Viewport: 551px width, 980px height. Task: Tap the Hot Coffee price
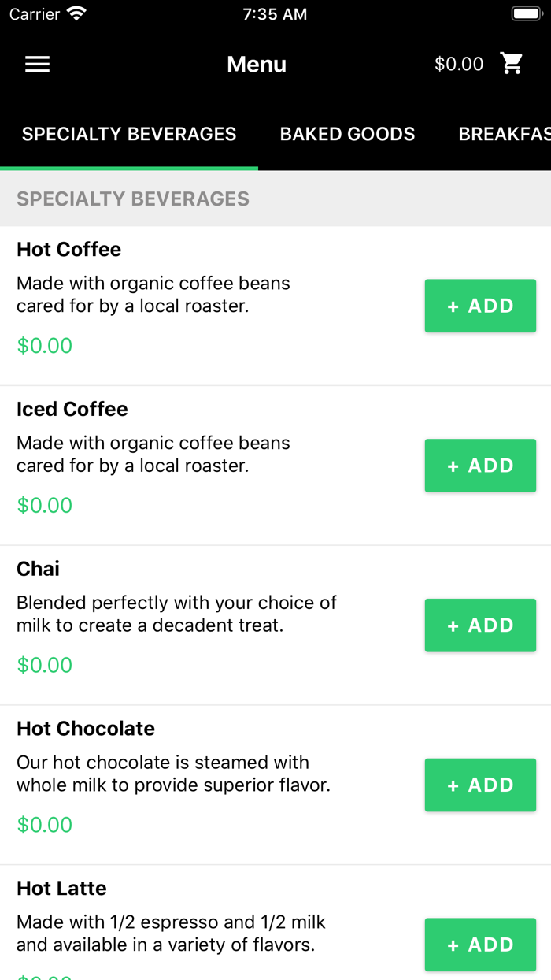pos(45,346)
